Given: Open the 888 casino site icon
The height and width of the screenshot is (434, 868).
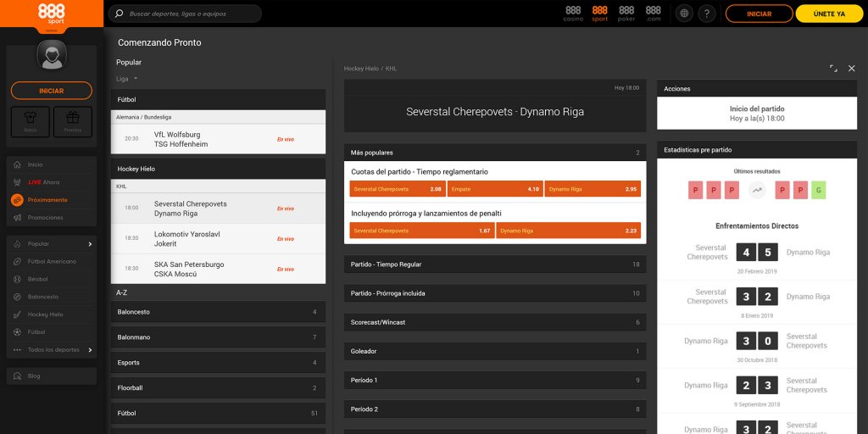Looking at the screenshot, I should 573,14.
